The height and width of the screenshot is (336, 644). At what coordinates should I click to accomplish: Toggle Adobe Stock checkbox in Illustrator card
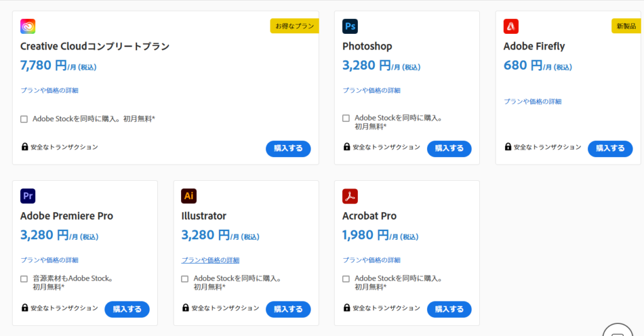pos(185,279)
